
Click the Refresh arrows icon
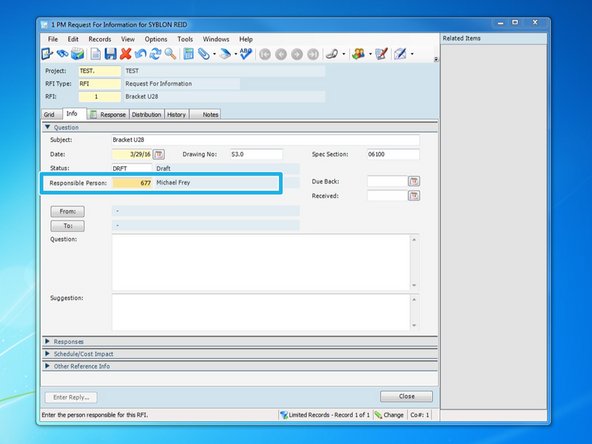[x=155, y=54]
